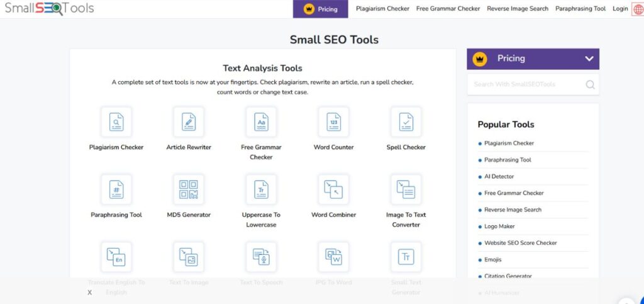Viewport: 644px width, 304px height.
Task: Open the Plagiarism Checker tool icon
Action: [116, 122]
